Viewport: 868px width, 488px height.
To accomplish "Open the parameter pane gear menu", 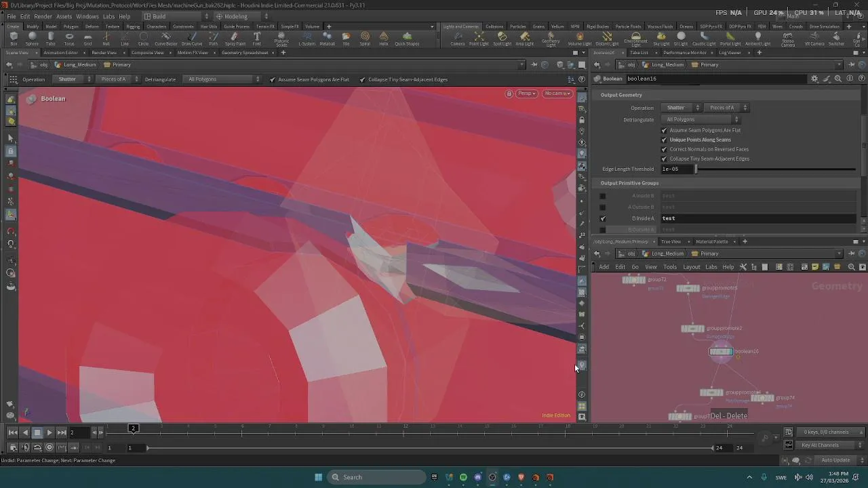I will [814, 79].
